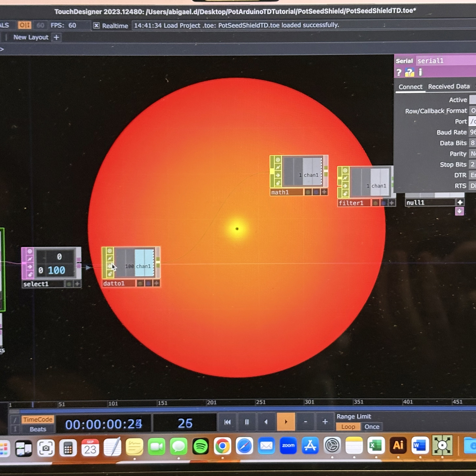Open the Row/Callback Format dropdown
The height and width of the screenshot is (476, 476).
point(473,111)
